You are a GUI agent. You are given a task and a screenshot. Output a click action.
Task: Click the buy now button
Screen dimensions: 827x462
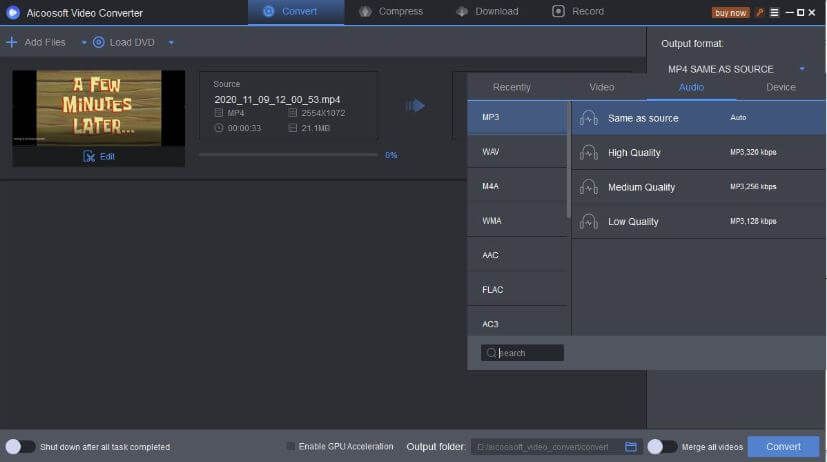pyautogui.click(x=730, y=13)
